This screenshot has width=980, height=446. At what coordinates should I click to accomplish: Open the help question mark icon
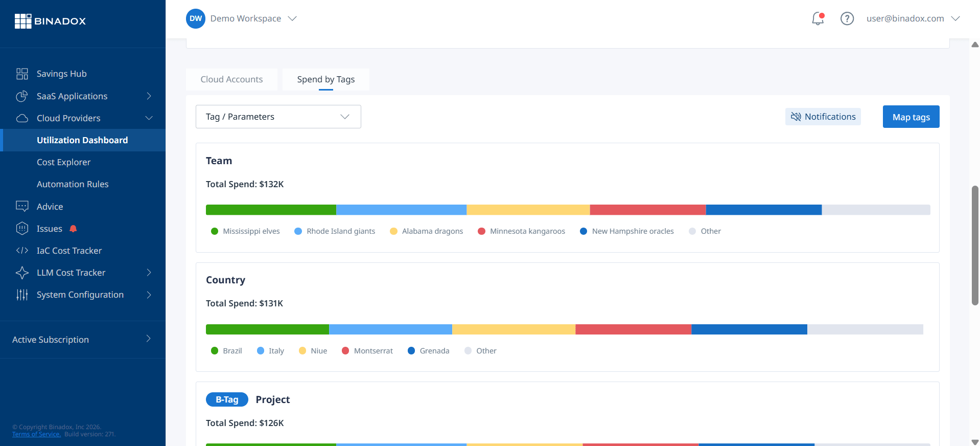pyautogui.click(x=847, y=18)
